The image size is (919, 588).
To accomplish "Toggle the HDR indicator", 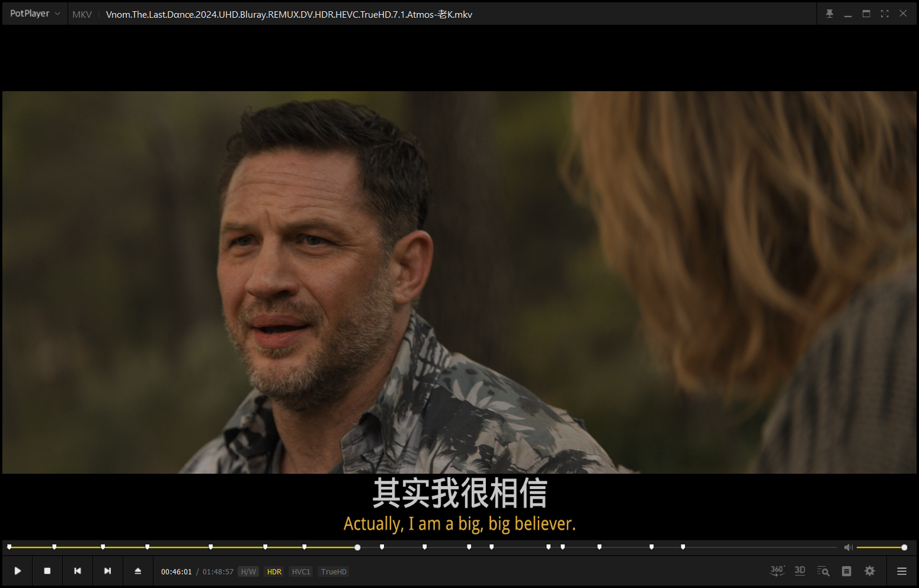I will pos(274,572).
